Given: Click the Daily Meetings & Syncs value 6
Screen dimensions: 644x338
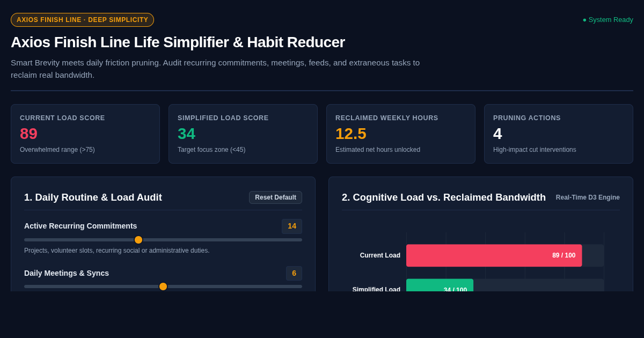Looking at the screenshot, I should click(x=294, y=273).
